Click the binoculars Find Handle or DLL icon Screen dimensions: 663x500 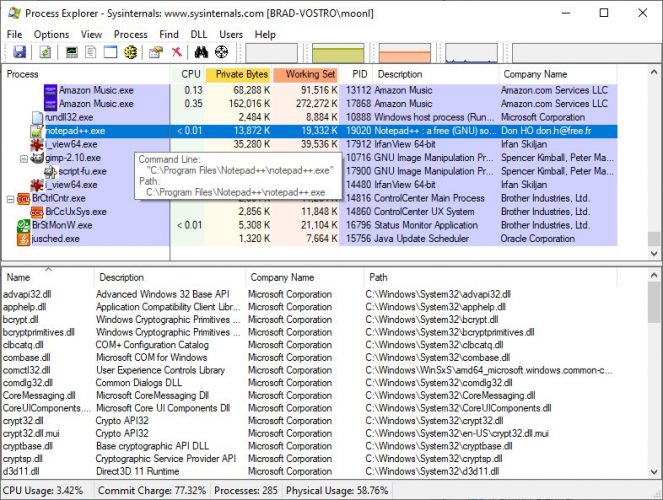(x=201, y=52)
